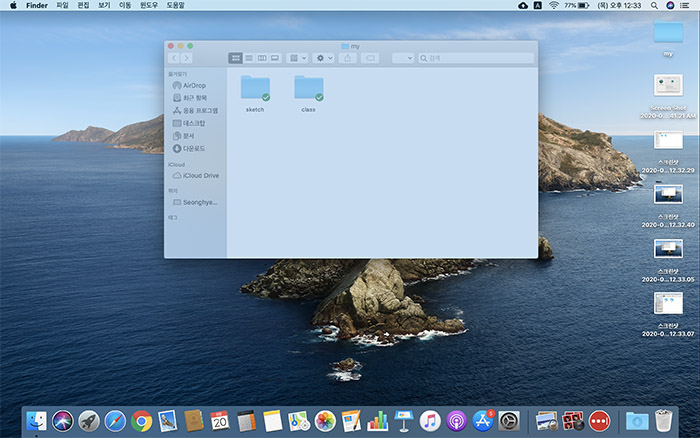The width and height of the screenshot is (700, 438).
Task: Open the Apple menu
Action: point(13,5)
